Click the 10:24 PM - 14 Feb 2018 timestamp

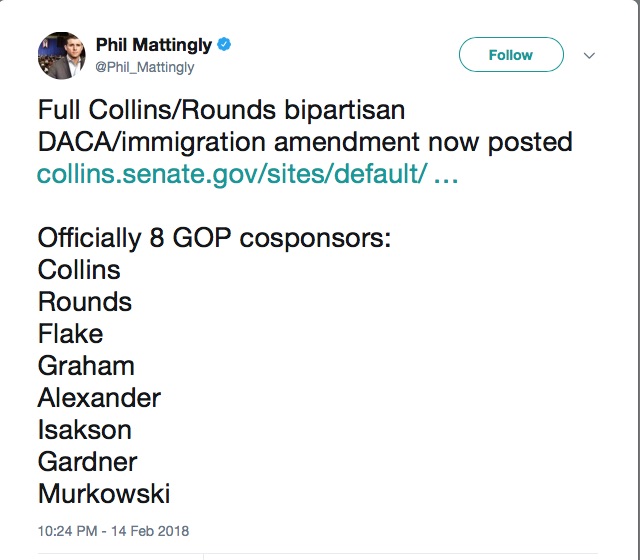click(113, 531)
